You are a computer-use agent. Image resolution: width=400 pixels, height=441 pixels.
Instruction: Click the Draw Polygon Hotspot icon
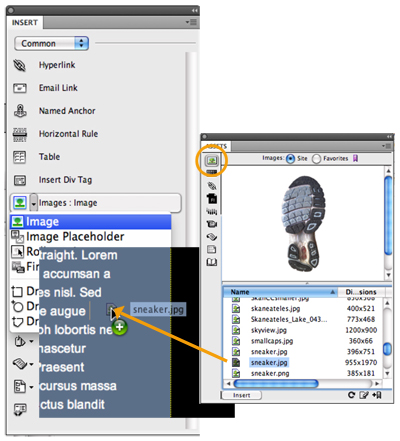pos(17,321)
